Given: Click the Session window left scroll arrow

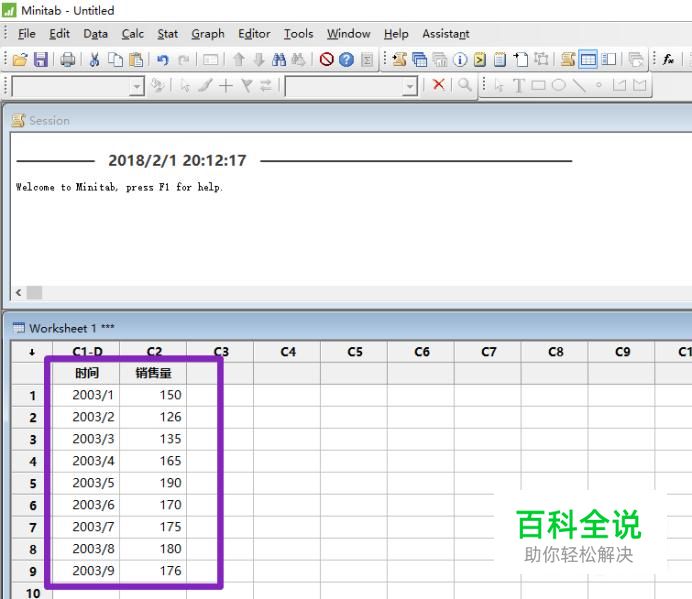Looking at the screenshot, I should click(19, 292).
